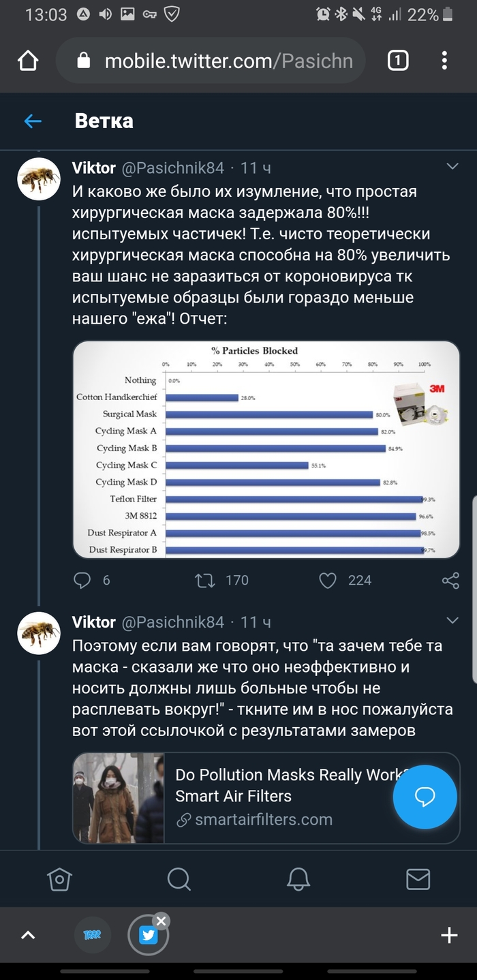Expand options chevron on second tweet
This screenshot has width=477, height=980.
452,620
